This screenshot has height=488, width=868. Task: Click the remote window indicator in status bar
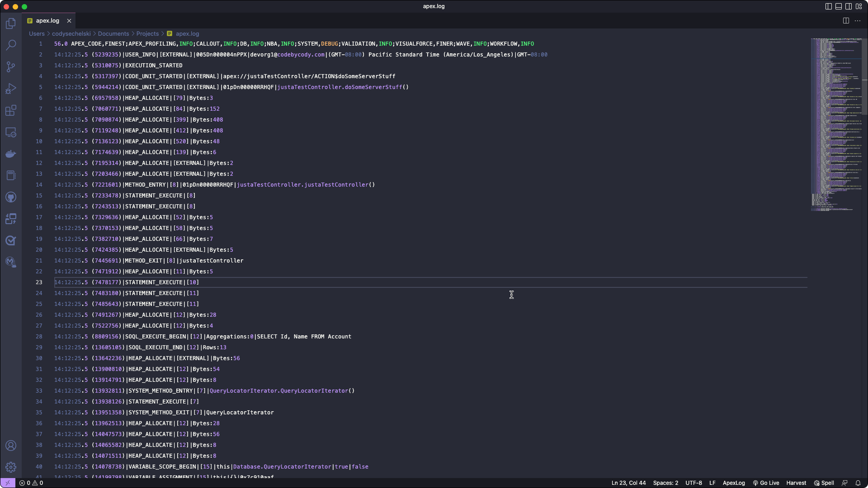[x=8, y=483]
